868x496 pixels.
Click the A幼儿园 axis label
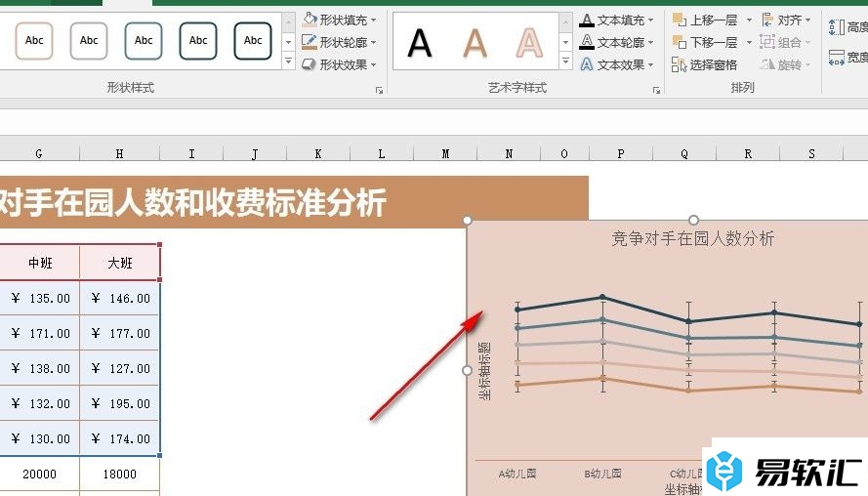(517, 474)
